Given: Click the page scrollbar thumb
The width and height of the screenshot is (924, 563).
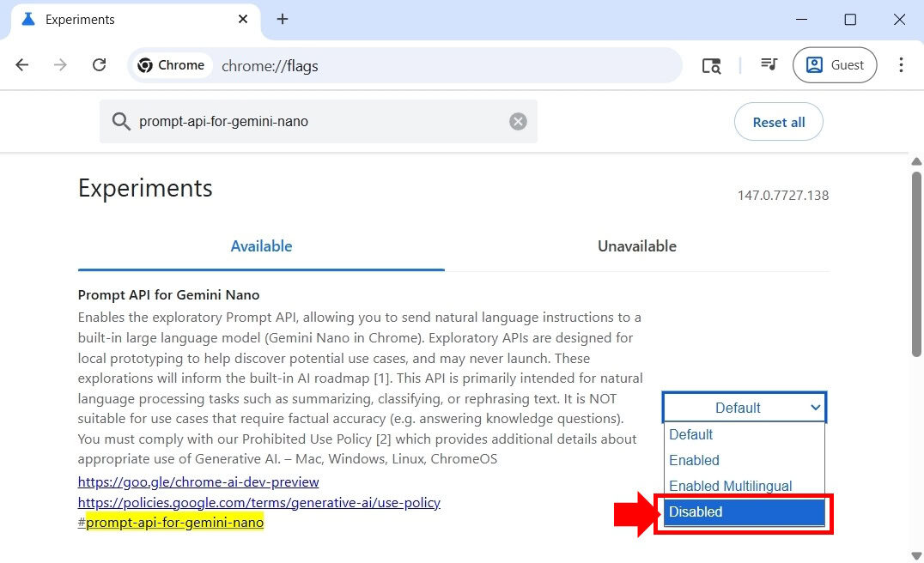Looking at the screenshot, I should pos(916,263).
